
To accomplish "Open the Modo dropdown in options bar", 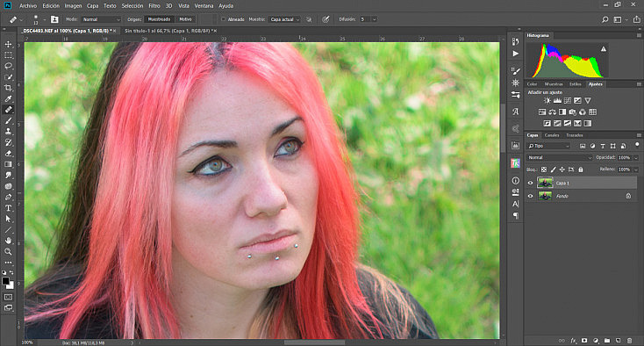I will [x=100, y=19].
